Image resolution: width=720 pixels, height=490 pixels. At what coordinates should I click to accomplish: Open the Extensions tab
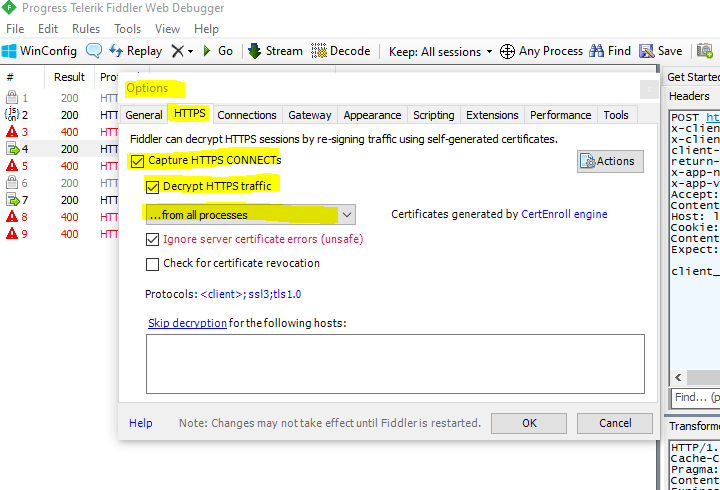[492, 115]
